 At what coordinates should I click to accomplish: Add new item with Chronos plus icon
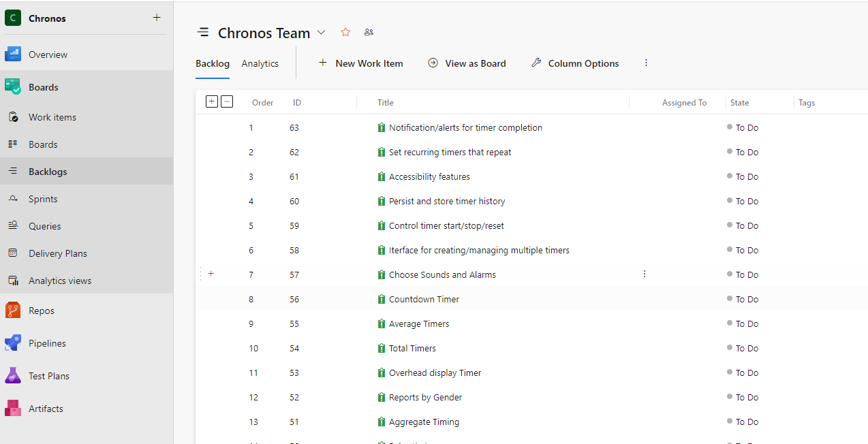pos(157,18)
